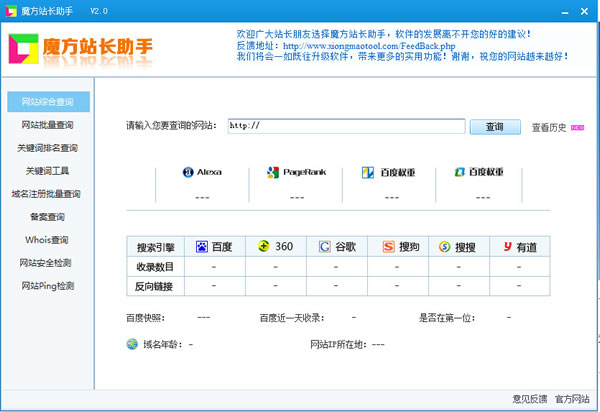Click the Alexa rank icon

(x=187, y=172)
